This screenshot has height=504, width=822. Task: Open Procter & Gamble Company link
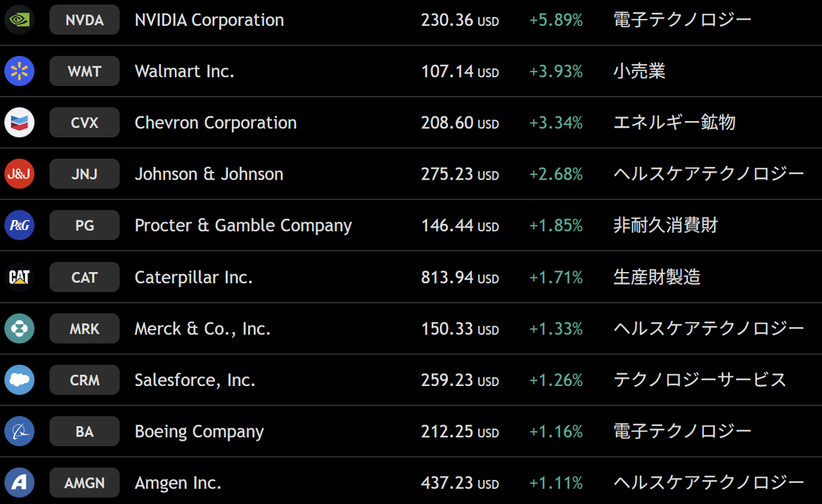(x=243, y=226)
